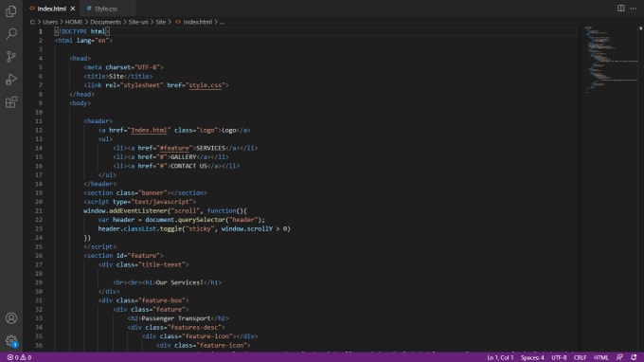Click the minimap code overview
644x362 pixels.
click(611, 60)
